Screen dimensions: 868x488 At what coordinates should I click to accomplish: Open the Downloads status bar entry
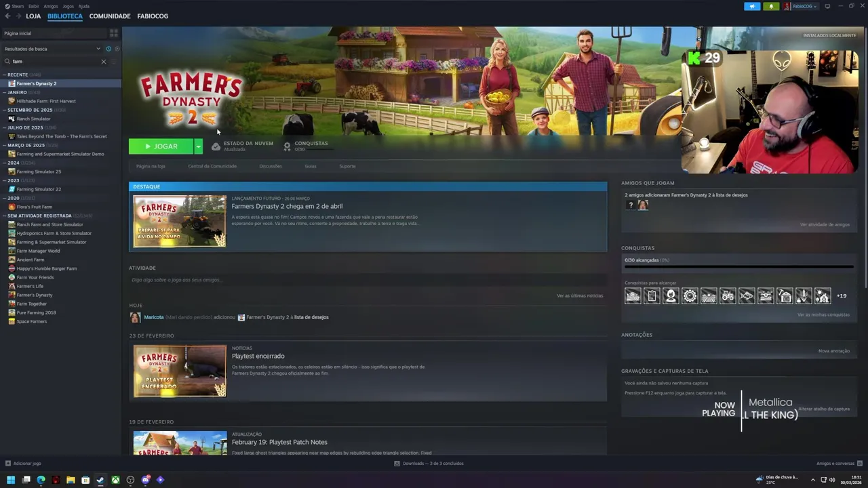(429, 464)
